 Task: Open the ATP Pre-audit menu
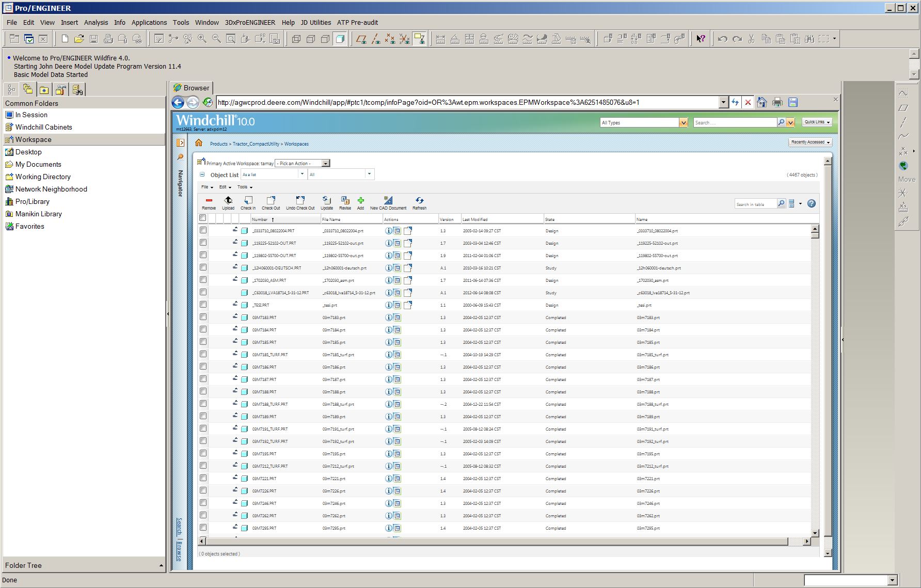click(357, 22)
